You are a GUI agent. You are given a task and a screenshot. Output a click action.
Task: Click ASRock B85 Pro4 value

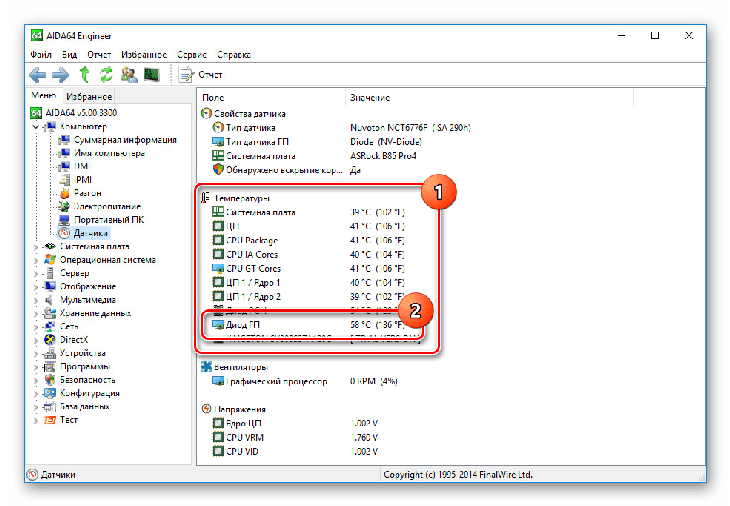tap(383, 155)
